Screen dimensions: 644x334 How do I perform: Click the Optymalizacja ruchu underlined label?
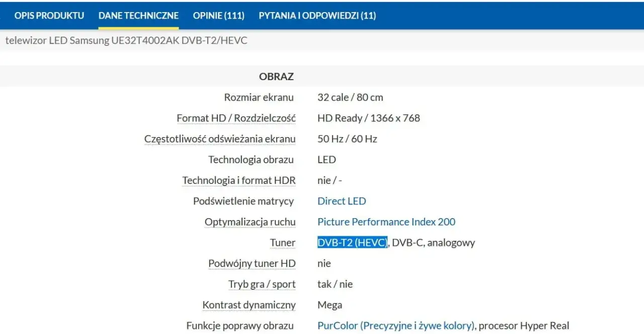pyautogui.click(x=250, y=222)
